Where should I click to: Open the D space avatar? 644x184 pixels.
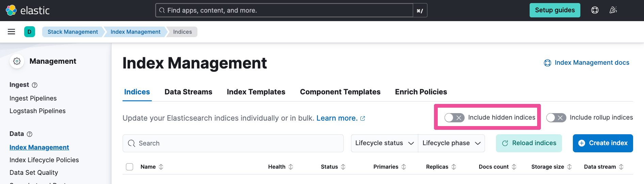30,32
